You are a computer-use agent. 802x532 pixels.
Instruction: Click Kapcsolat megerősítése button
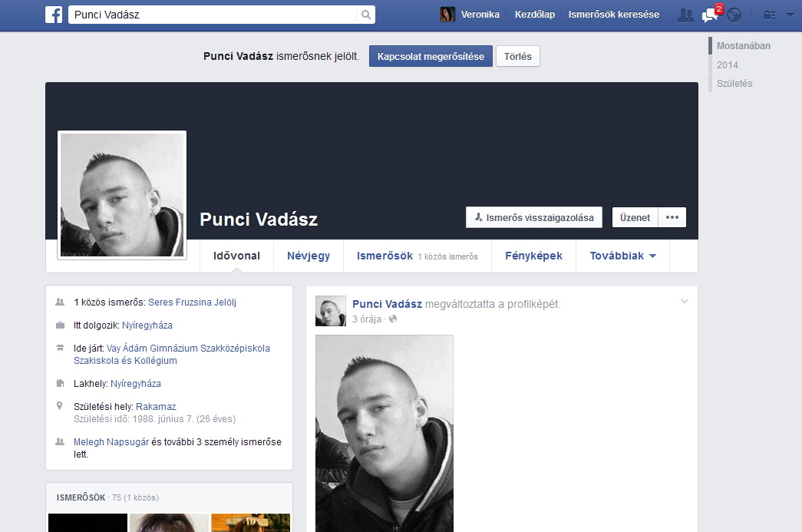click(431, 57)
